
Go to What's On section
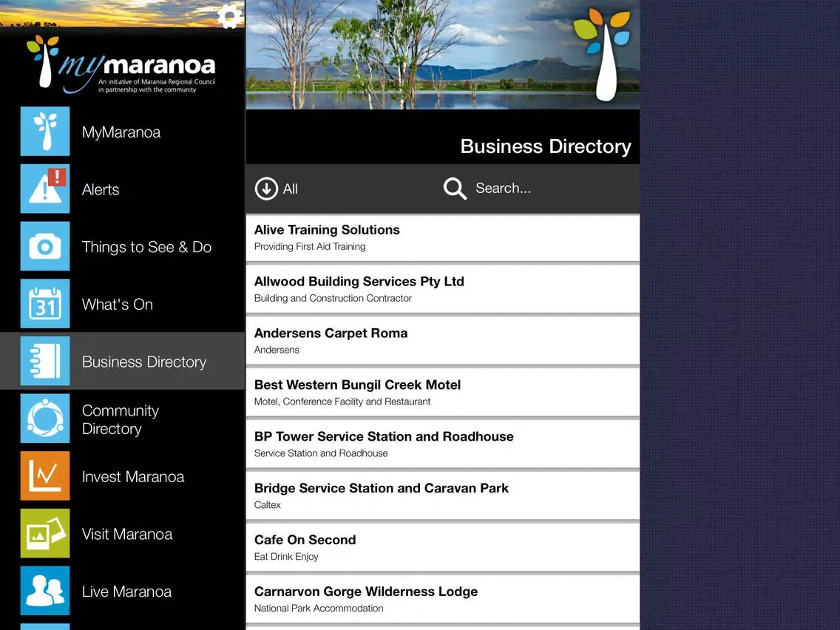coord(118,305)
